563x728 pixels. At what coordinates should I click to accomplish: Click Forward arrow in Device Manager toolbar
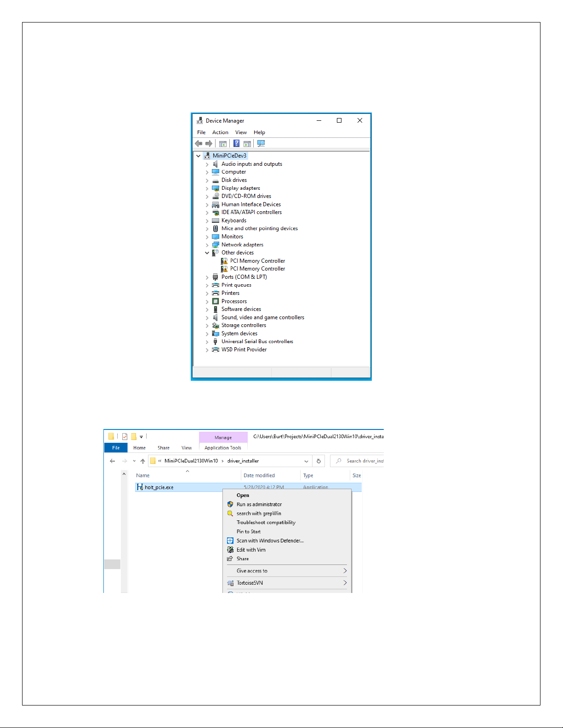[x=209, y=144]
